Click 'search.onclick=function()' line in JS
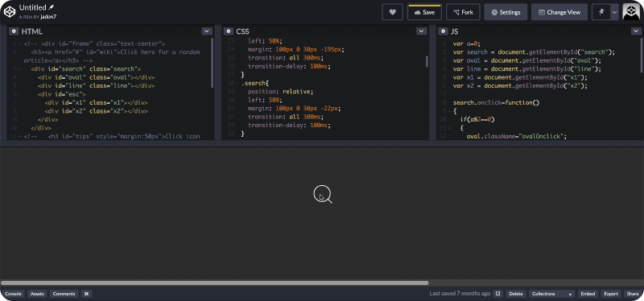This screenshot has width=644, height=301. click(496, 103)
